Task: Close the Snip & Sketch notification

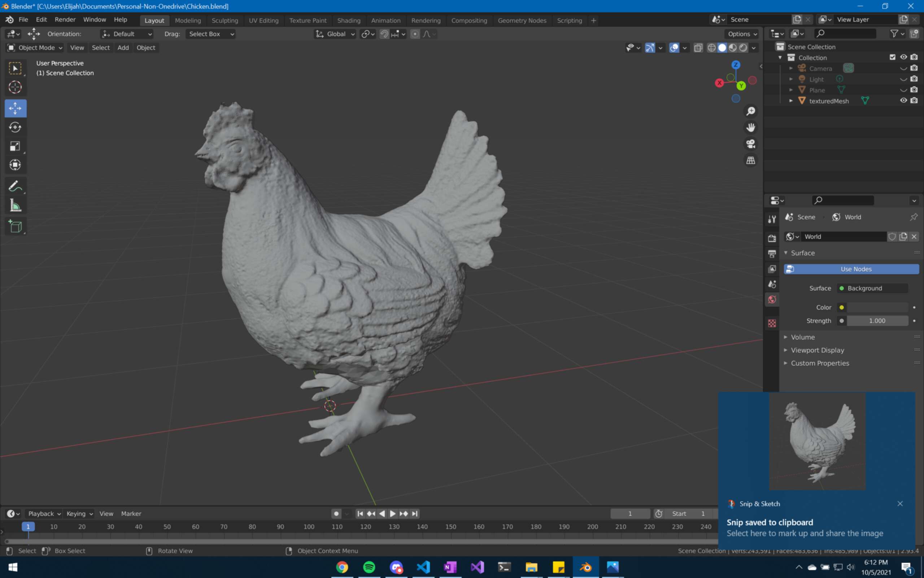Action: tap(900, 504)
